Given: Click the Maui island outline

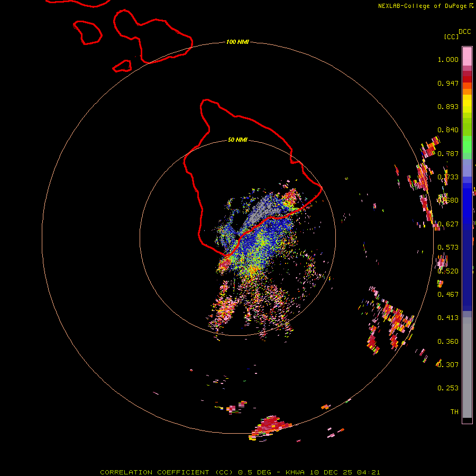Looking at the screenshot, I should [x=153, y=36].
